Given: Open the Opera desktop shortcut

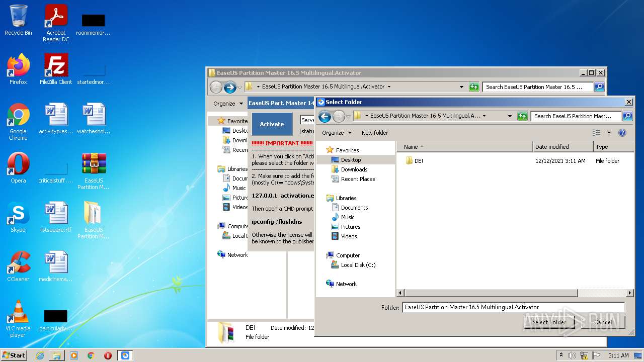Looking at the screenshot, I should click(x=18, y=168).
